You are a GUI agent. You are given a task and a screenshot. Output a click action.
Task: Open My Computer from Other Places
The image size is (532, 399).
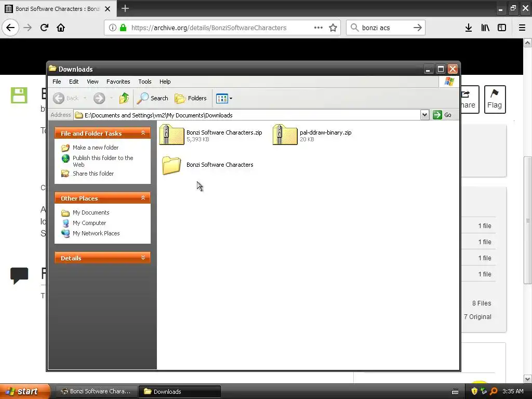coord(89,223)
